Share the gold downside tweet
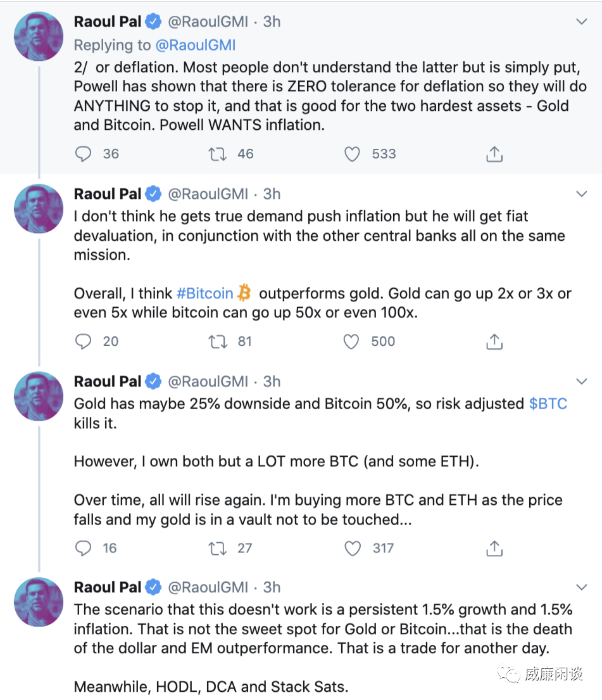This screenshot has height=700, width=602. tap(494, 548)
